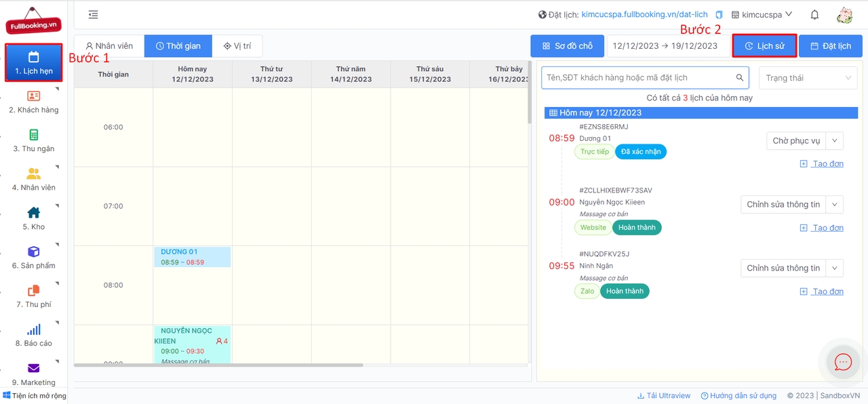868x404 pixels.
Task: Expand the Trạng thái status dropdown
Action: click(808, 78)
